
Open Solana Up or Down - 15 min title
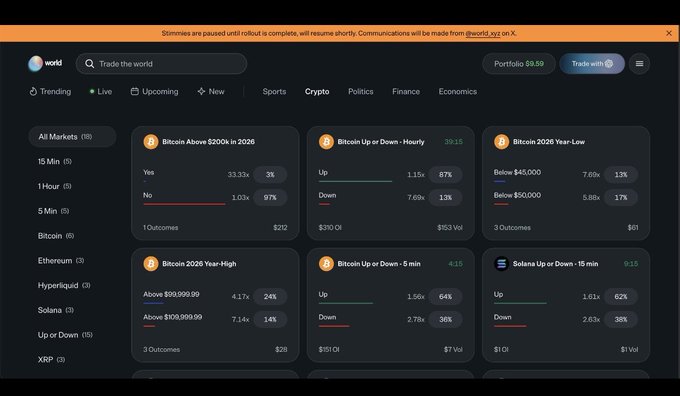coord(555,264)
